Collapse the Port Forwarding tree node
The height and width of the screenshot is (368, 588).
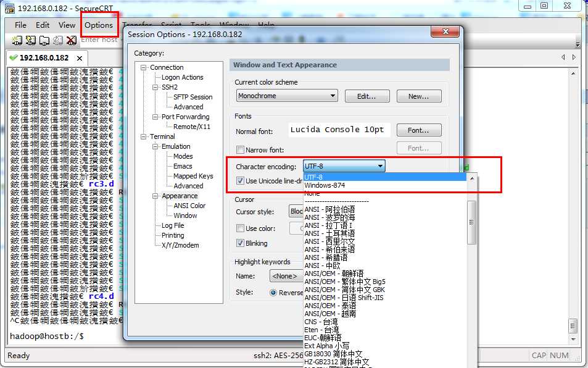point(155,117)
